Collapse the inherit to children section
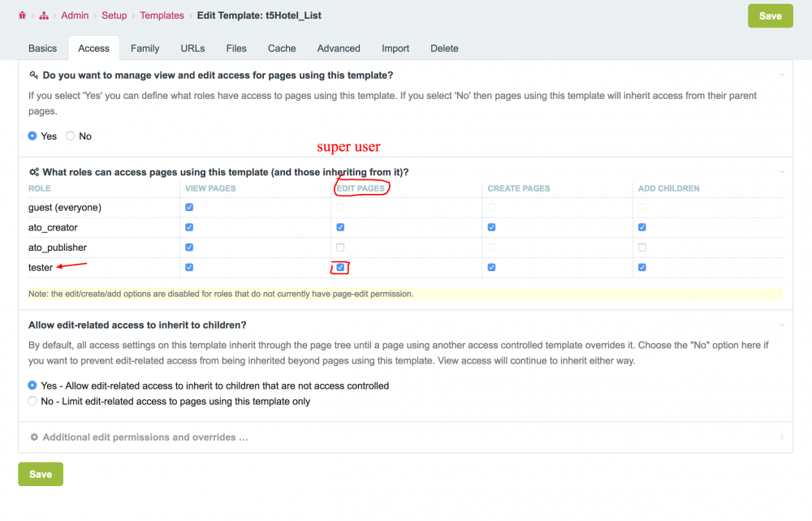 (x=781, y=325)
